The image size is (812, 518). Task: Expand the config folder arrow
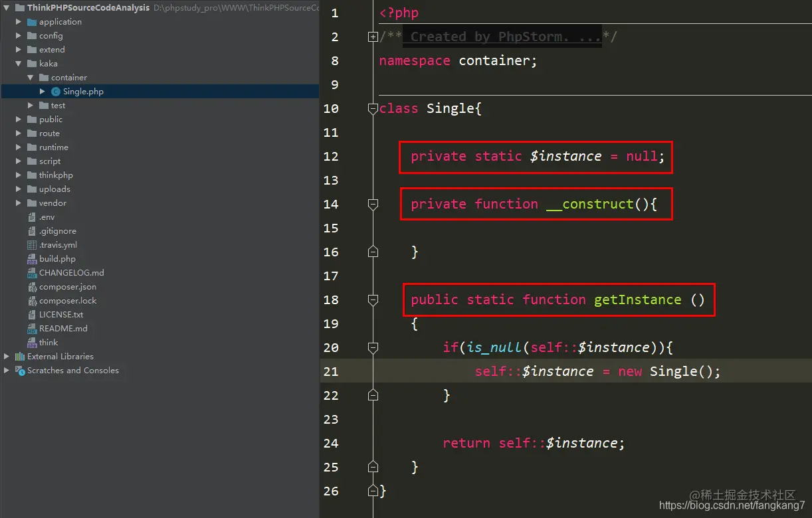(x=19, y=36)
